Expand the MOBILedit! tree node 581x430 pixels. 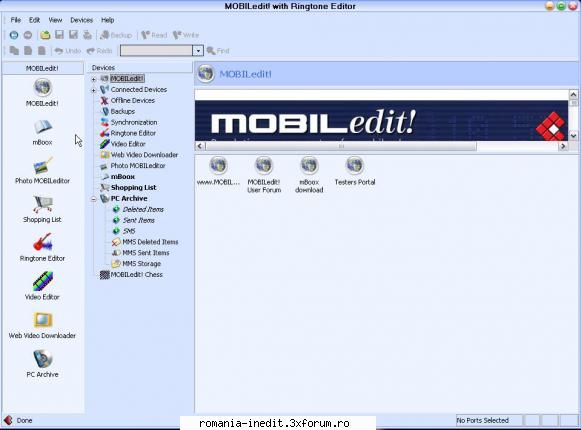(94, 79)
